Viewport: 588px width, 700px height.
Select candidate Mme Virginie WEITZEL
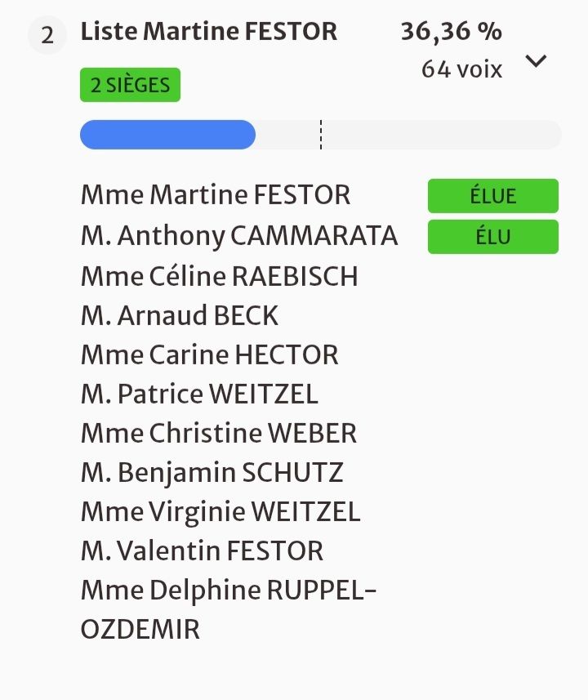pos(220,512)
